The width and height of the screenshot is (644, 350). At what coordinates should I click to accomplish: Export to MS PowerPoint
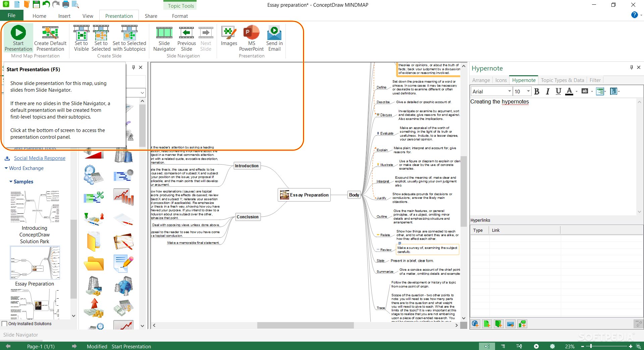pyautogui.click(x=252, y=39)
